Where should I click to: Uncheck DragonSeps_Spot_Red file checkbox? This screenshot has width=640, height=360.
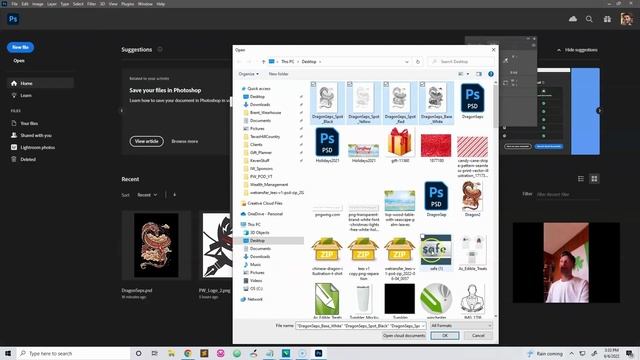(x=386, y=84)
